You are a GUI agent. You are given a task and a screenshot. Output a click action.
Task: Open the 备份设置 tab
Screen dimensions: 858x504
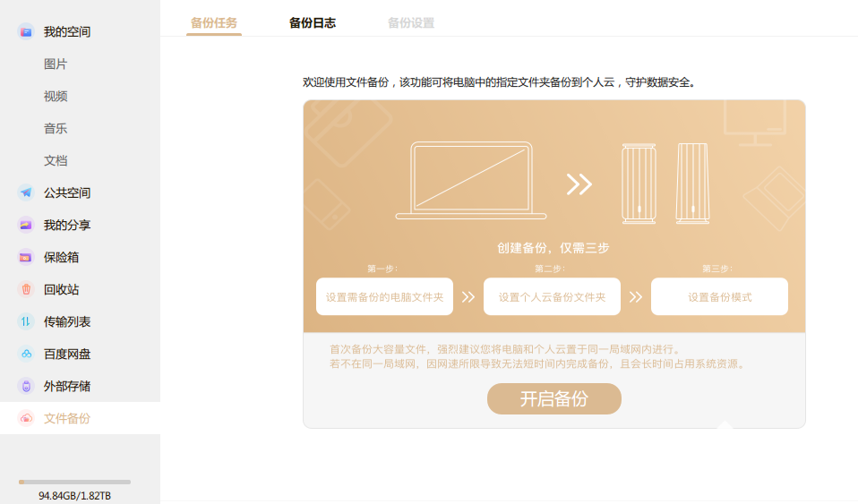click(x=411, y=23)
